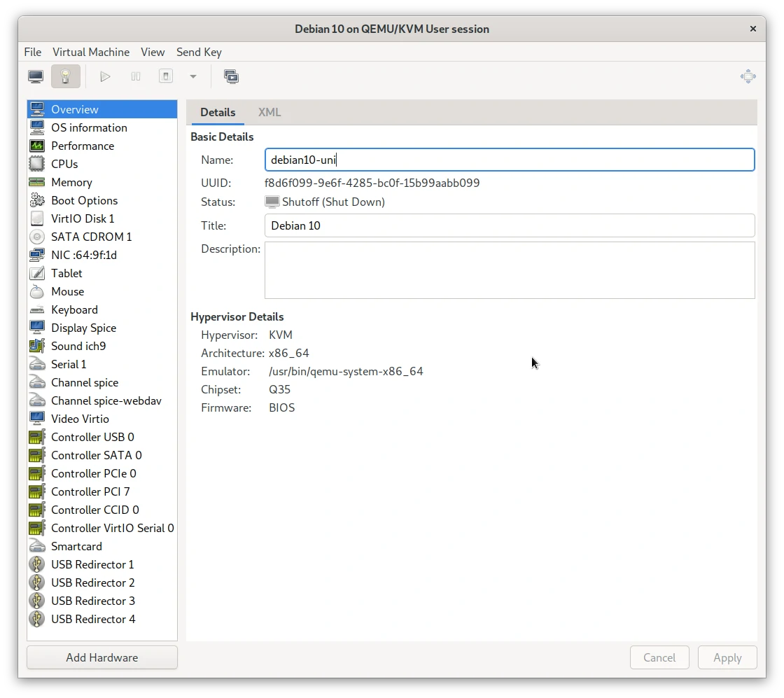Select Controller PCIe 0
784x698 pixels.
pyautogui.click(x=102, y=473)
